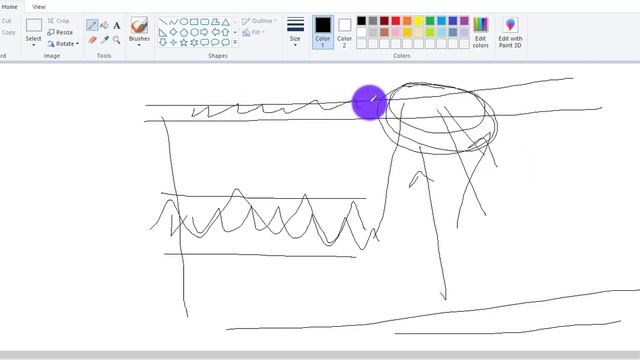
Task: Pick the green color swatch
Action: [430, 21]
